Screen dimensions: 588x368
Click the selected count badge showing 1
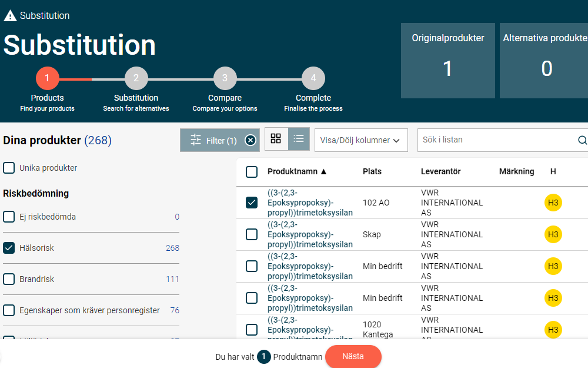pyautogui.click(x=263, y=357)
